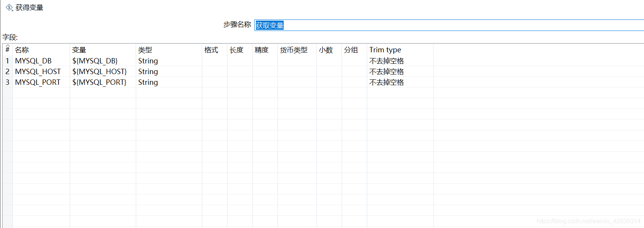Click the ${MYSQL_HOST} variable cell

click(103, 71)
